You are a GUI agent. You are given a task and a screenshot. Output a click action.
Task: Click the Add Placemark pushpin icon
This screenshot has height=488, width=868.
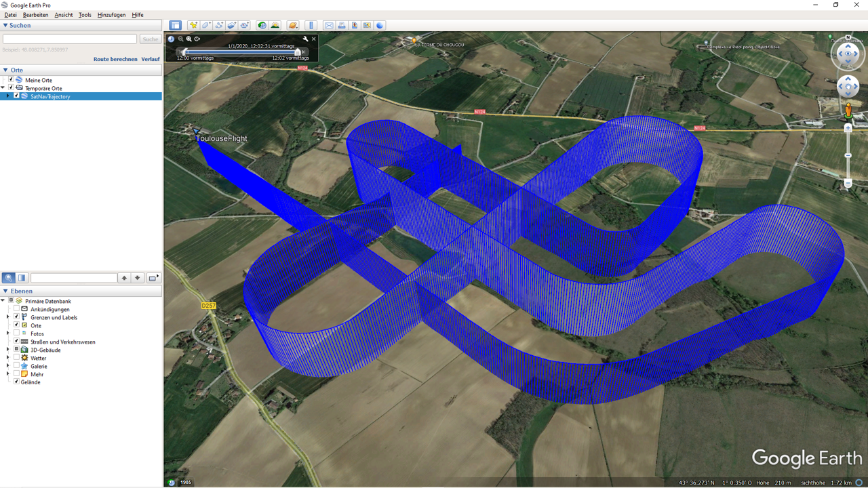pos(193,26)
